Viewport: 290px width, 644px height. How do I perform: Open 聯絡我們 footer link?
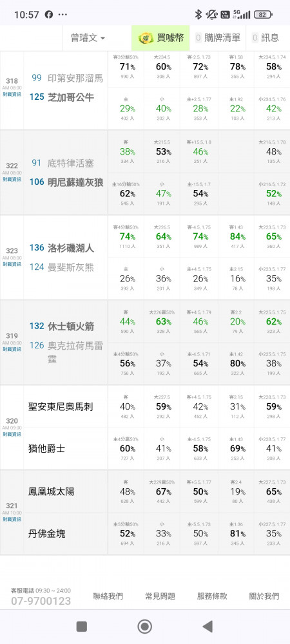(108, 596)
